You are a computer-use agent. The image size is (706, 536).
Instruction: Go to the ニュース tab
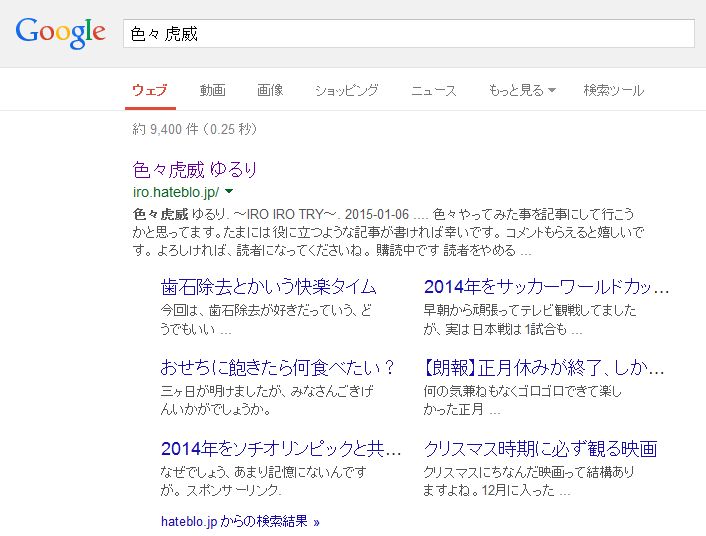tap(434, 90)
